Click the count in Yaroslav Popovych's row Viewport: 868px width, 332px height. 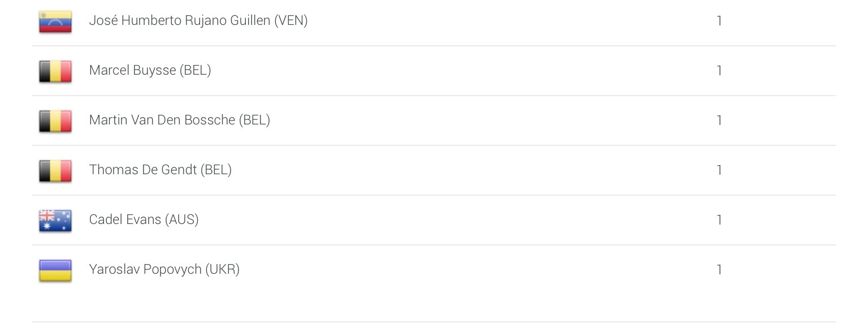(x=719, y=270)
